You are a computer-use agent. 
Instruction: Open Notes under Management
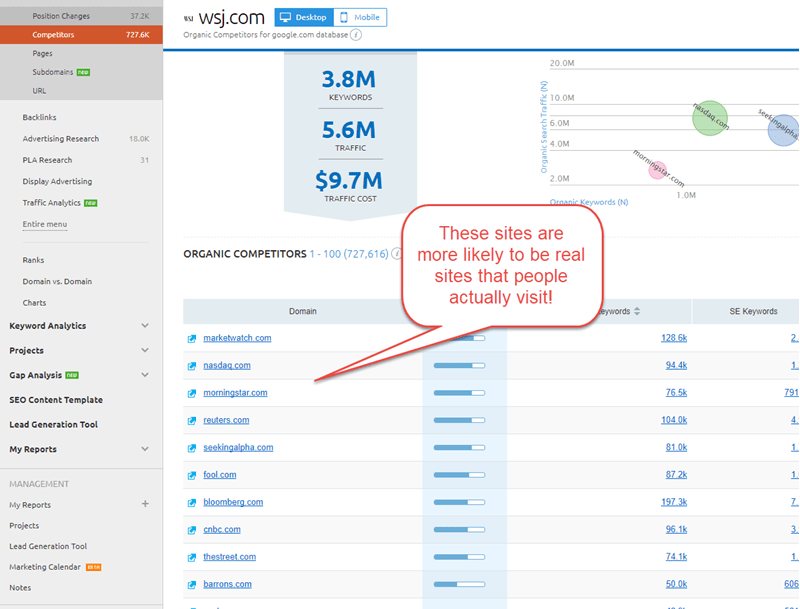20,588
